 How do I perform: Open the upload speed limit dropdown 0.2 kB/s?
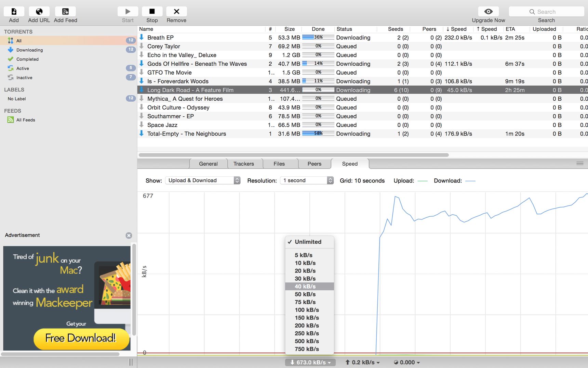362,362
